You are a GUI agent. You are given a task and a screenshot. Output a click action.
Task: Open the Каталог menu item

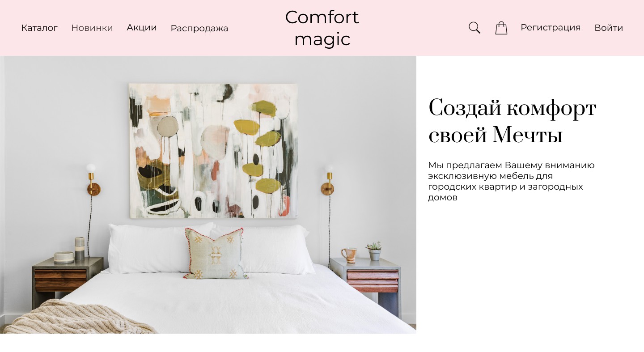[39, 28]
